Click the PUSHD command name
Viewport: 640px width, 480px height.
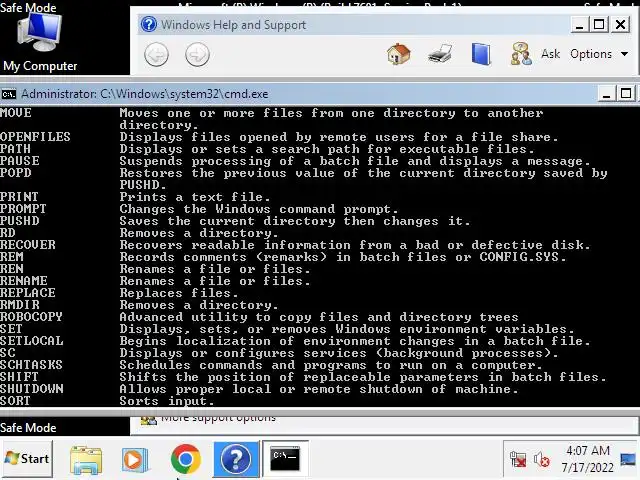20,221
